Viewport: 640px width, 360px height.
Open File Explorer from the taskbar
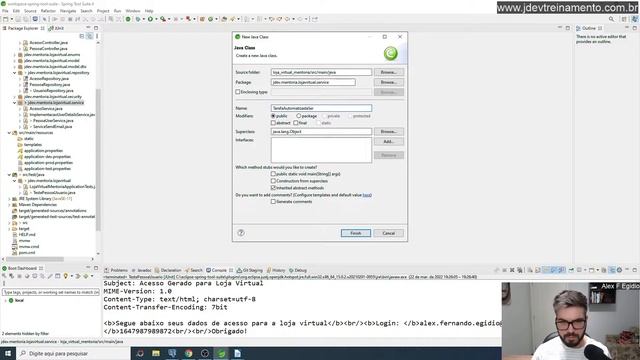pos(156,353)
